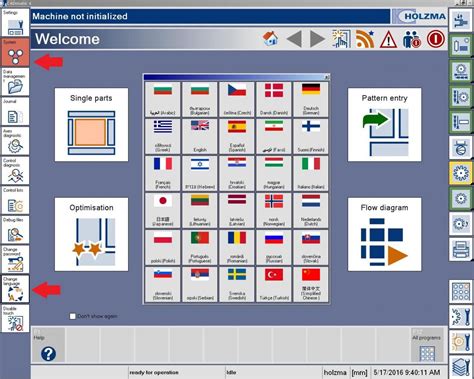
Task: Go forward with the right arrow
Action: (317, 39)
